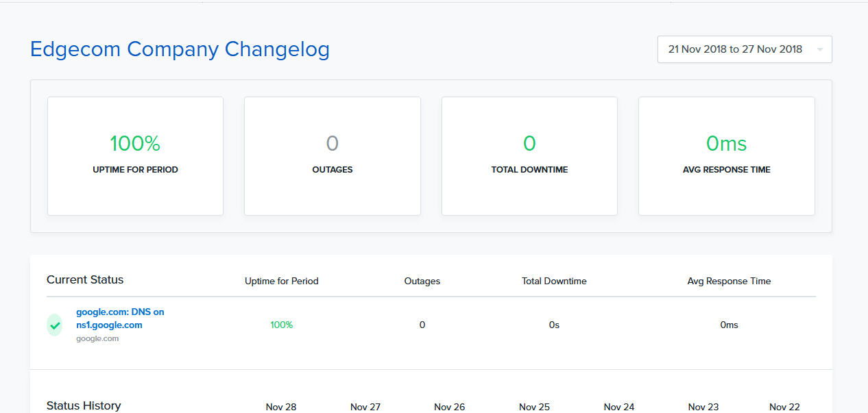The width and height of the screenshot is (868, 413).
Task: Click the Nov 22 date column
Action: [784, 407]
